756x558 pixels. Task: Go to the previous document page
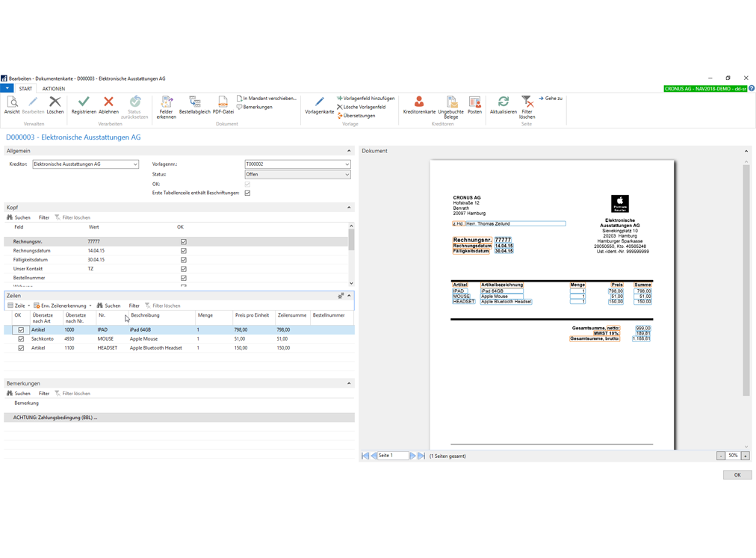pos(374,456)
